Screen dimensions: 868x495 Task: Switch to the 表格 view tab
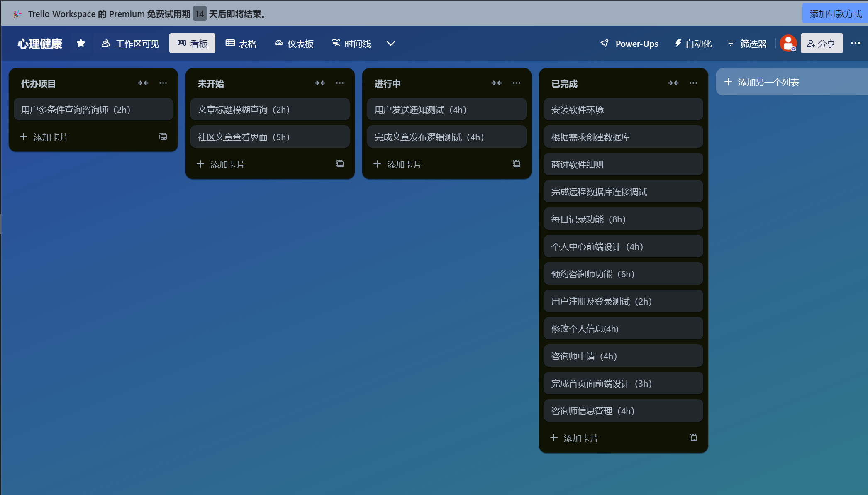241,44
